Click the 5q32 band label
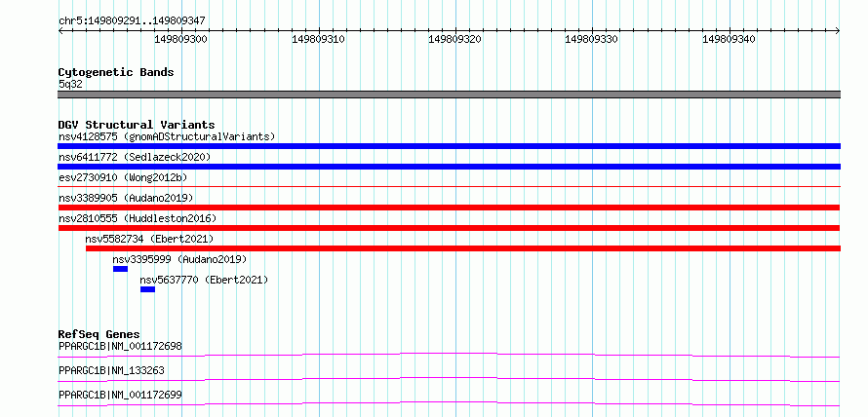This screenshot has width=868, height=417. pos(70,85)
